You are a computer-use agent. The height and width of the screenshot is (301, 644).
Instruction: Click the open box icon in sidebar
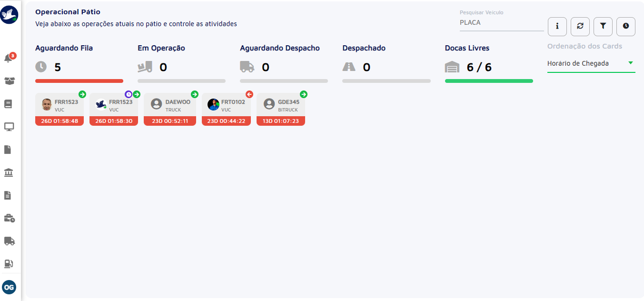[x=9, y=81]
